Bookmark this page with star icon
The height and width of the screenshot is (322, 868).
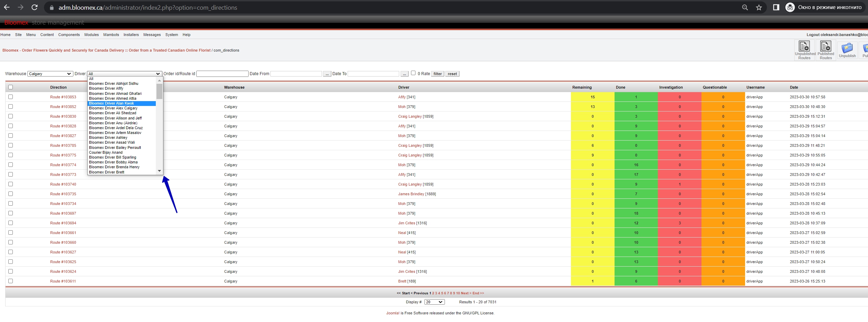coord(759,7)
